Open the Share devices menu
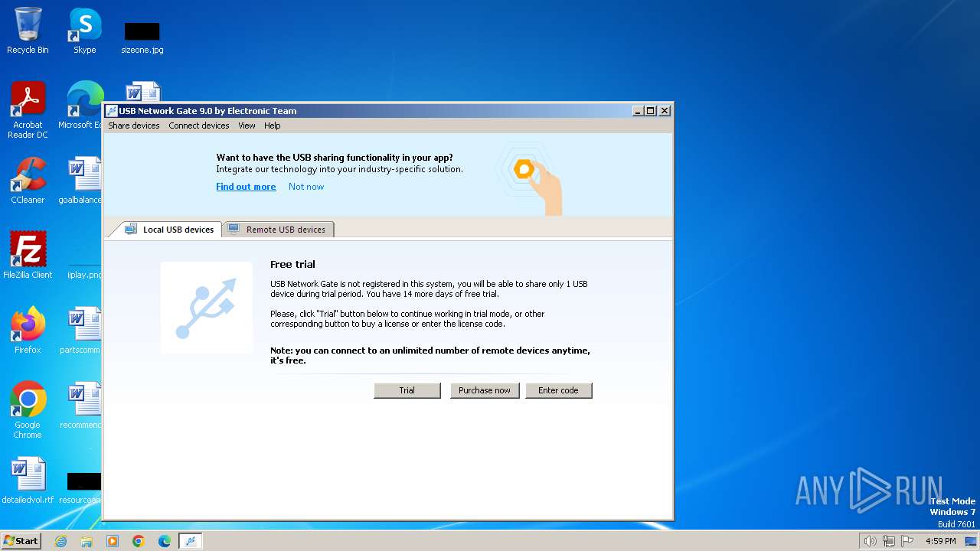The width and height of the screenshot is (980, 551). pos(134,126)
